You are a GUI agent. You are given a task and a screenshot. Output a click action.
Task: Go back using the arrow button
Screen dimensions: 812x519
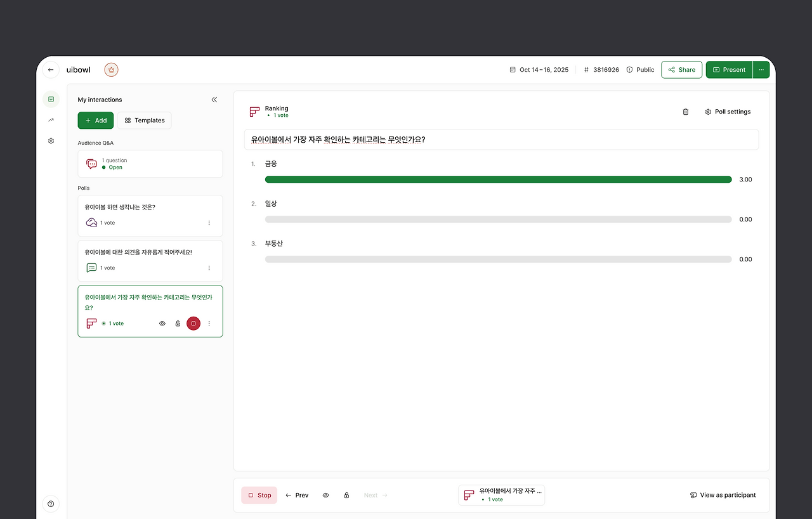coord(51,70)
